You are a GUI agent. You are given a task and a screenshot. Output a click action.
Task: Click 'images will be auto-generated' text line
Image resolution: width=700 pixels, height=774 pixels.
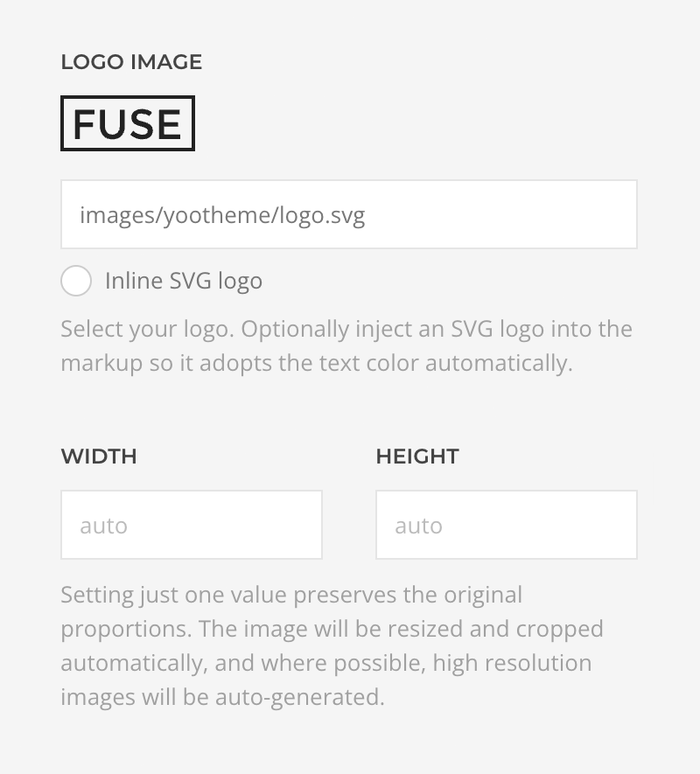point(222,698)
